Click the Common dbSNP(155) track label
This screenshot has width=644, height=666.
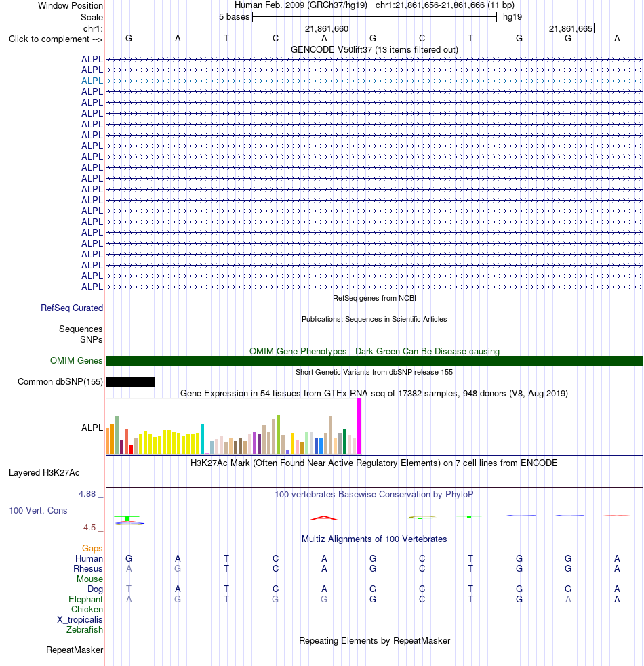[60, 382]
